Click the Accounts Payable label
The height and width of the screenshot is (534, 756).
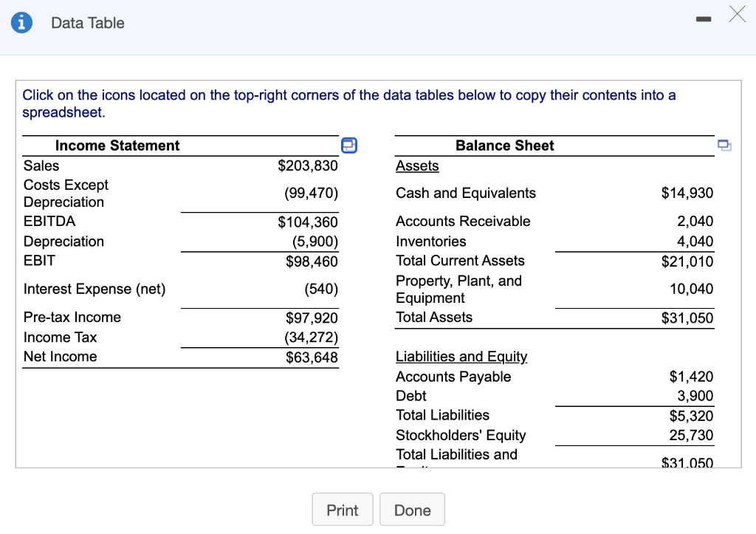(453, 376)
